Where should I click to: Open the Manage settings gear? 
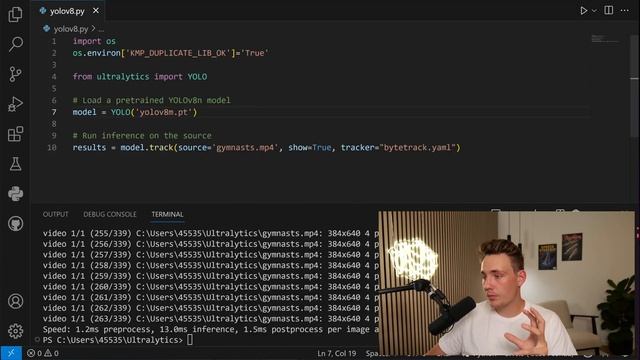point(15,331)
